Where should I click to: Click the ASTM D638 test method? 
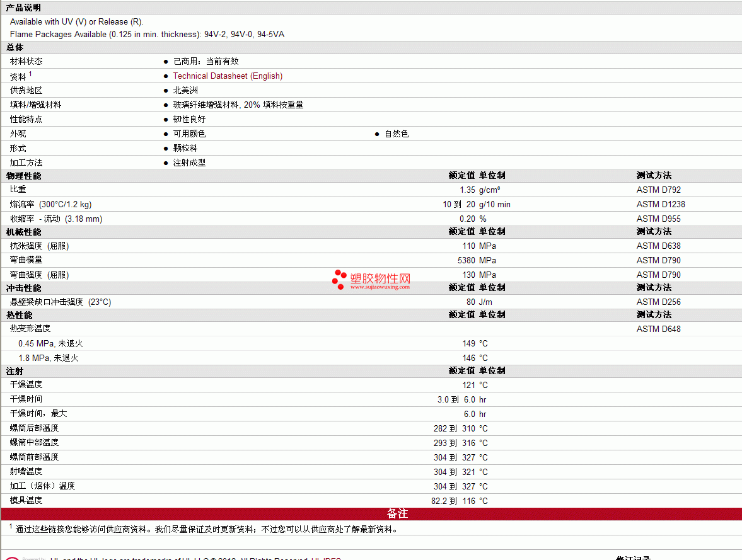click(659, 246)
